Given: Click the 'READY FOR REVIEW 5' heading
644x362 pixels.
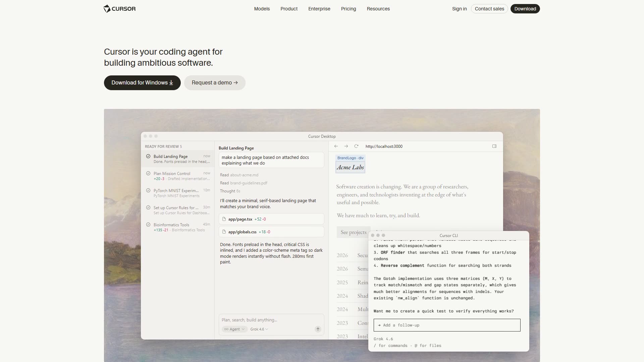Looking at the screenshot, I should coord(163,146).
